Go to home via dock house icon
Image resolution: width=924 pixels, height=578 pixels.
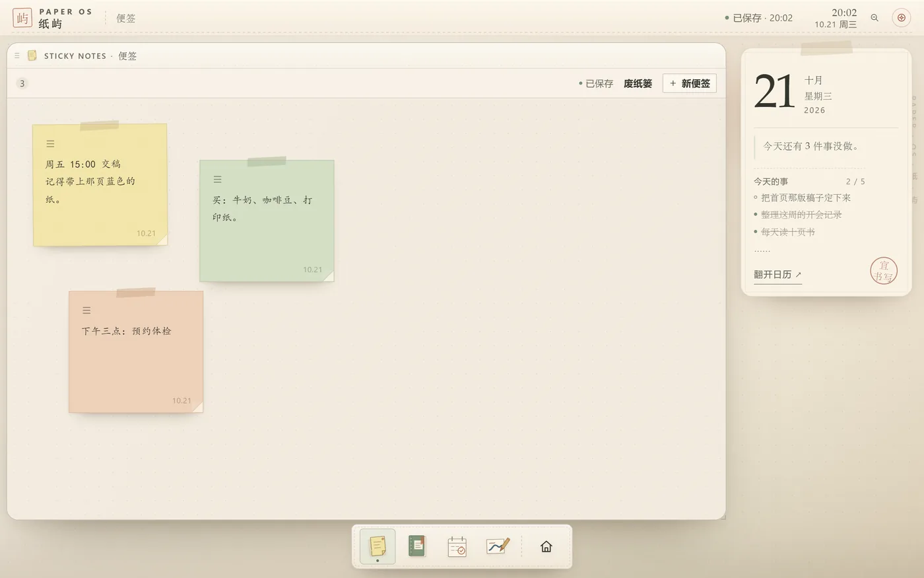point(546,546)
